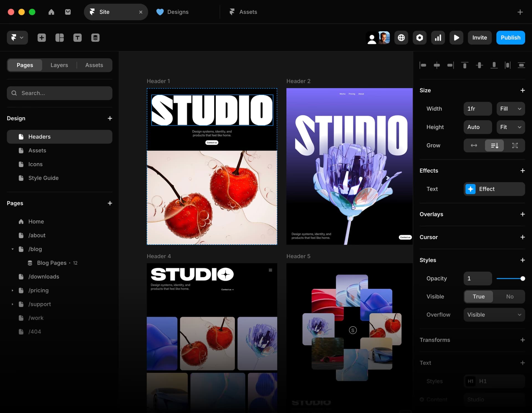The width and height of the screenshot is (532, 413).
Task: Open the Insert panel with the plus icon
Action: [42, 38]
